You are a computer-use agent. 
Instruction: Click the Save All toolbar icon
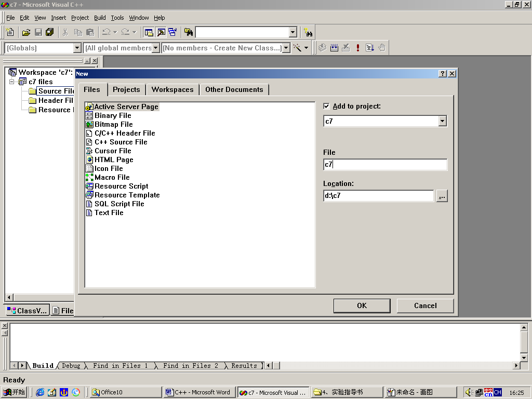(x=50, y=32)
